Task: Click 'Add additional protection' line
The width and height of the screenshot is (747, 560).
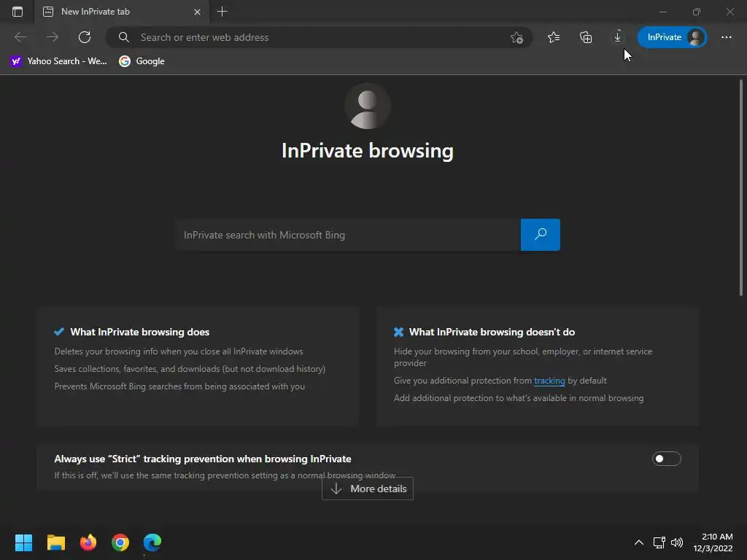Action: pyautogui.click(x=519, y=398)
